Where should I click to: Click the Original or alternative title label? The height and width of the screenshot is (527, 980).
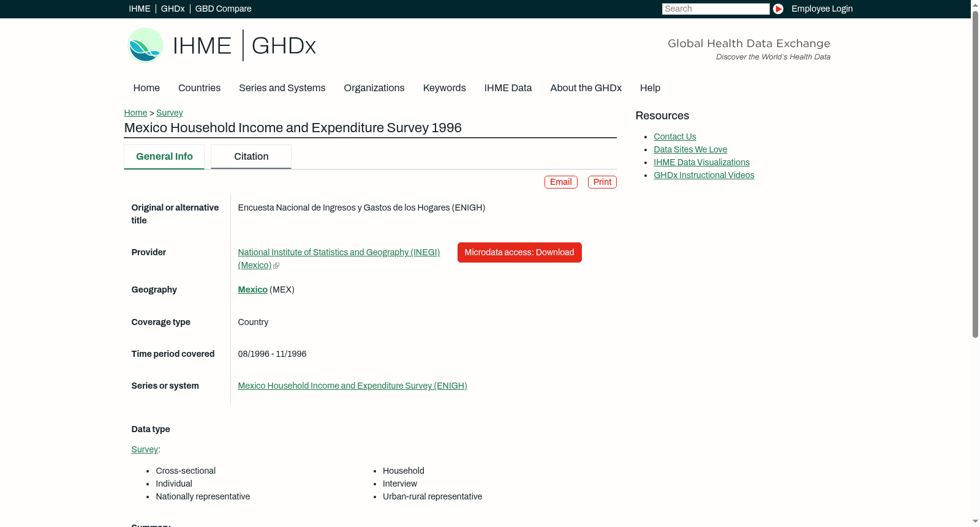pyautogui.click(x=175, y=214)
